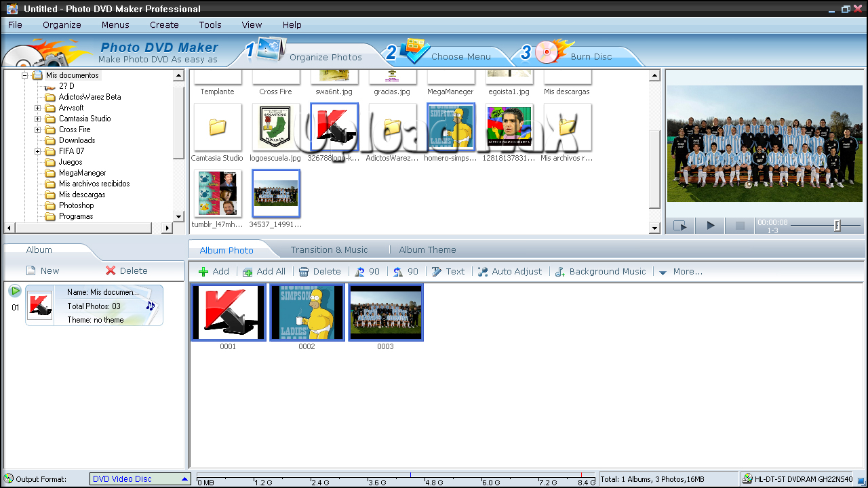The width and height of the screenshot is (868, 488).
Task: Select Photoshop folder in tree
Action: (x=76, y=205)
